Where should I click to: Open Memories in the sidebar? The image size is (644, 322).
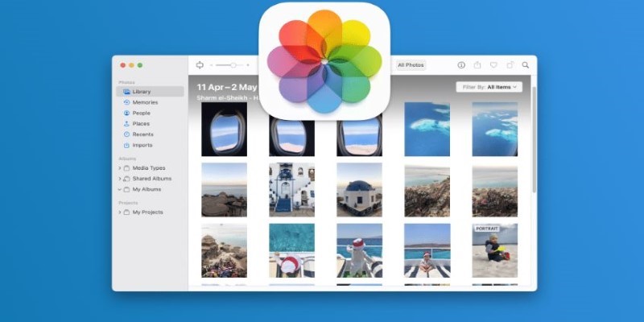[145, 102]
